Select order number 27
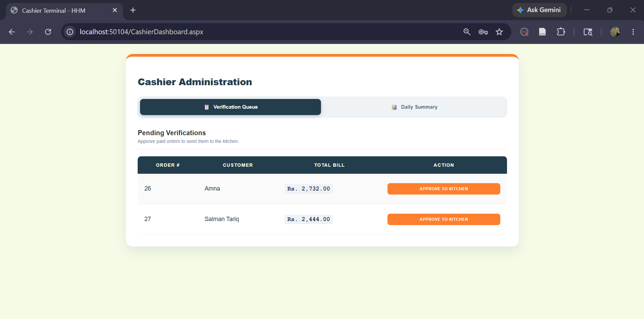644x319 pixels. tap(148, 219)
